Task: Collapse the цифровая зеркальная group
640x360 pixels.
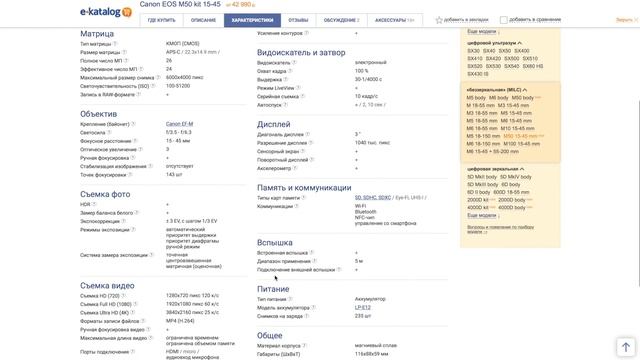Action: click(496, 169)
